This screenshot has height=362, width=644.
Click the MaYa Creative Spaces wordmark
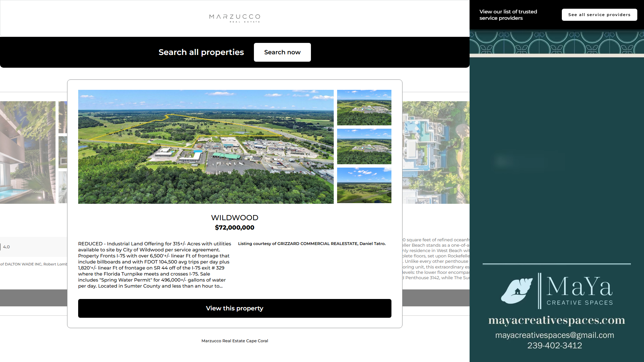point(580,291)
